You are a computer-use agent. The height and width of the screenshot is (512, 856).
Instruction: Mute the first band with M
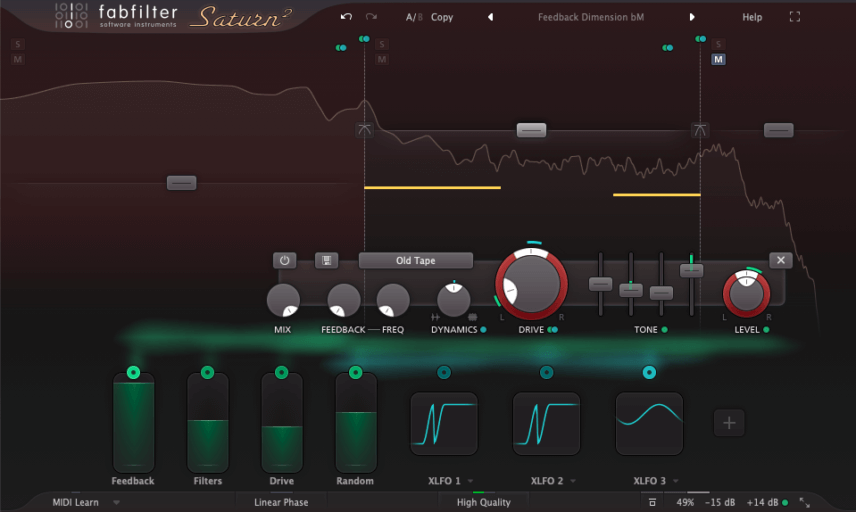17,59
